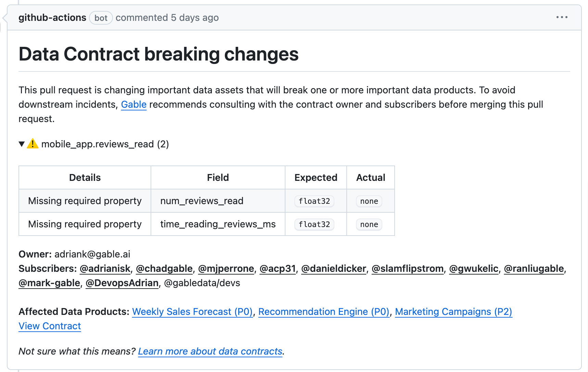
Task: Click the commented 5 days ago timestamp
Action: pyautogui.click(x=167, y=17)
